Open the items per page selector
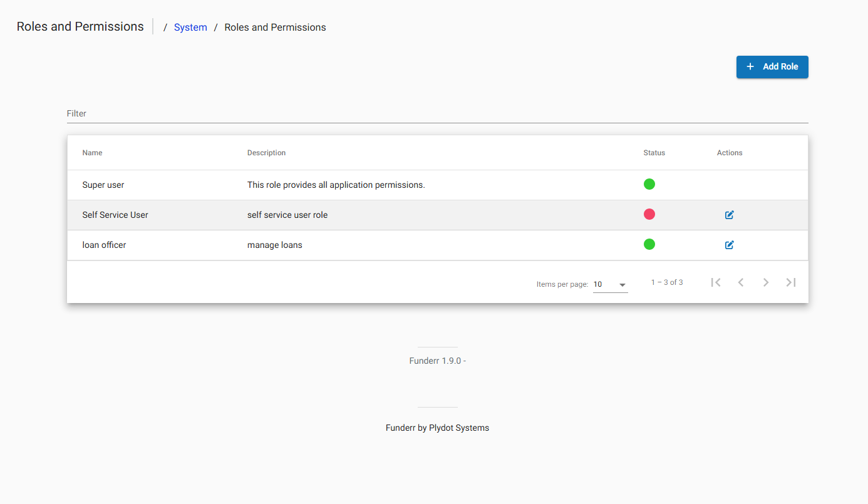 pos(609,284)
